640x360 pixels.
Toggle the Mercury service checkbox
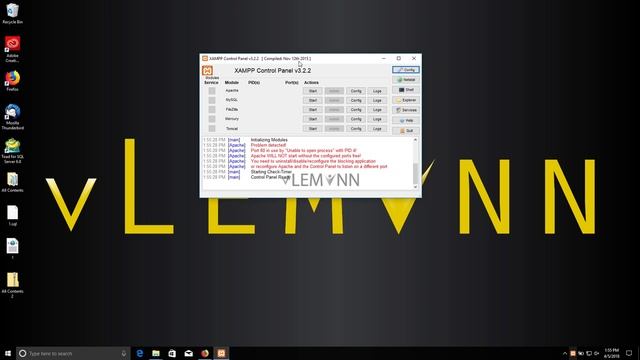212,119
